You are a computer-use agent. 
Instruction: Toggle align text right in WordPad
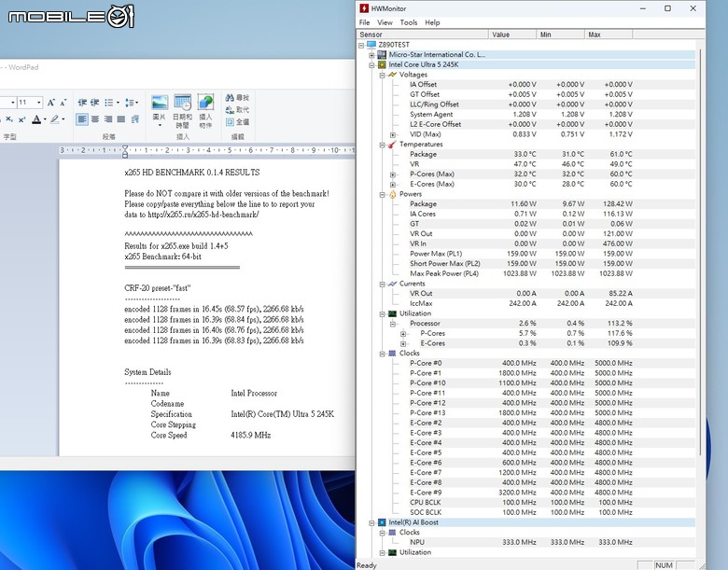(x=108, y=119)
